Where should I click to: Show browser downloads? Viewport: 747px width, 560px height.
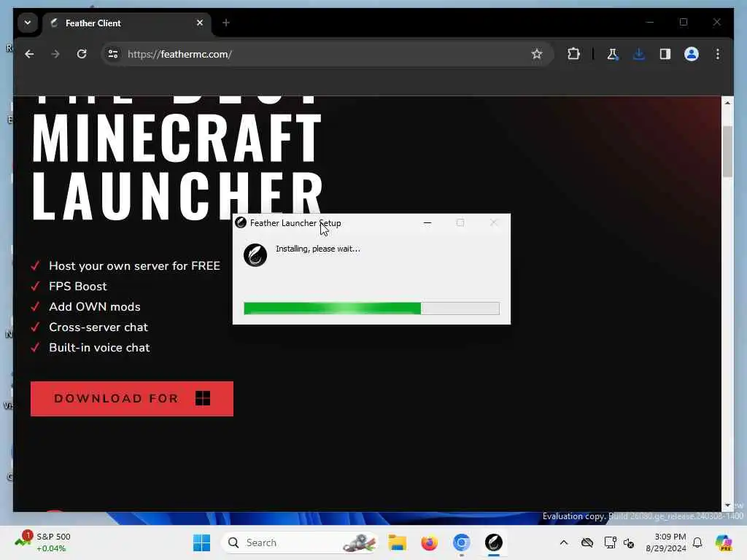[x=639, y=54]
